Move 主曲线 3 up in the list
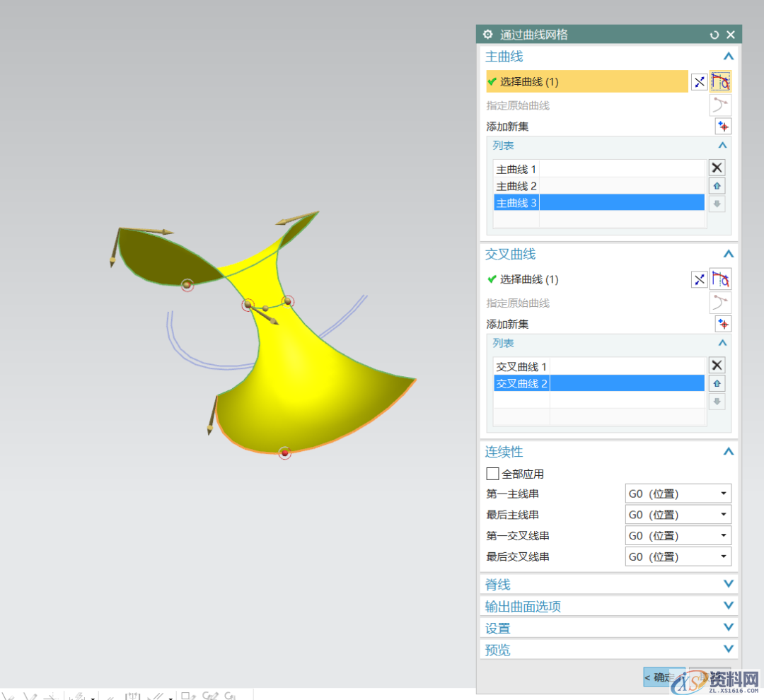The height and width of the screenshot is (700, 764). [x=717, y=186]
